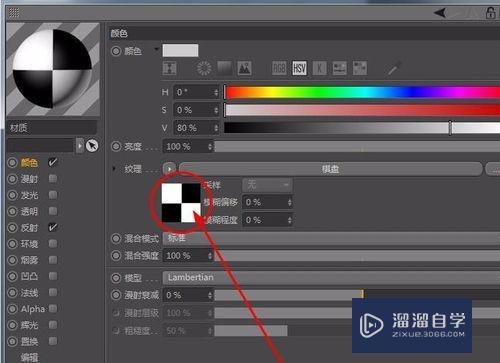Uncheck the 反射 channel checkbox
This screenshot has width=500, height=363.
(53, 227)
